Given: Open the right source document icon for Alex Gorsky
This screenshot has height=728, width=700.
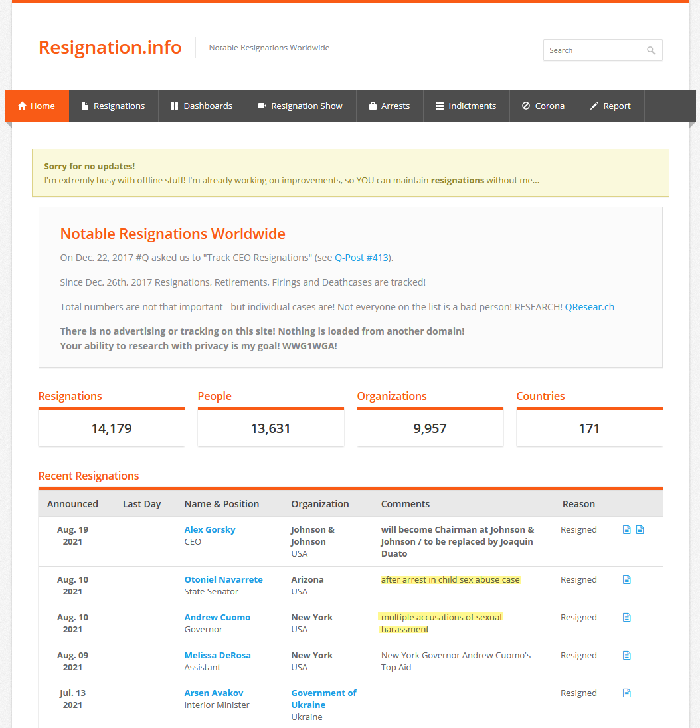Looking at the screenshot, I should (640, 530).
